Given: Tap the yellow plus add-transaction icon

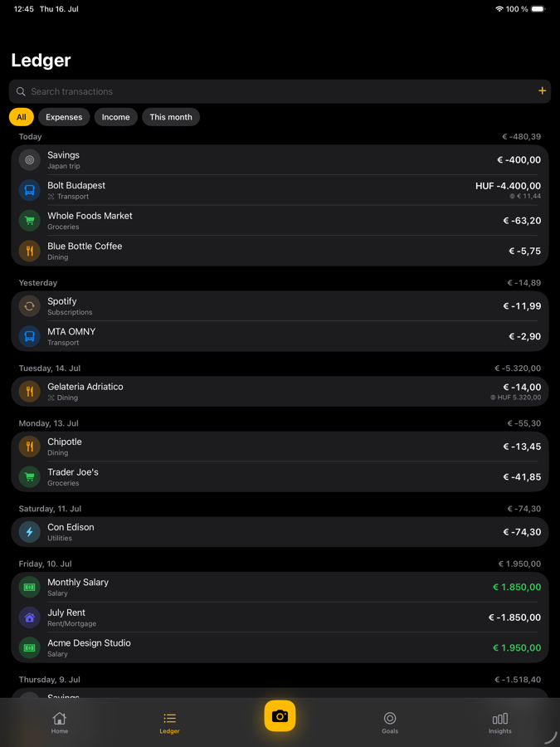Looking at the screenshot, I should click(542, 91).
